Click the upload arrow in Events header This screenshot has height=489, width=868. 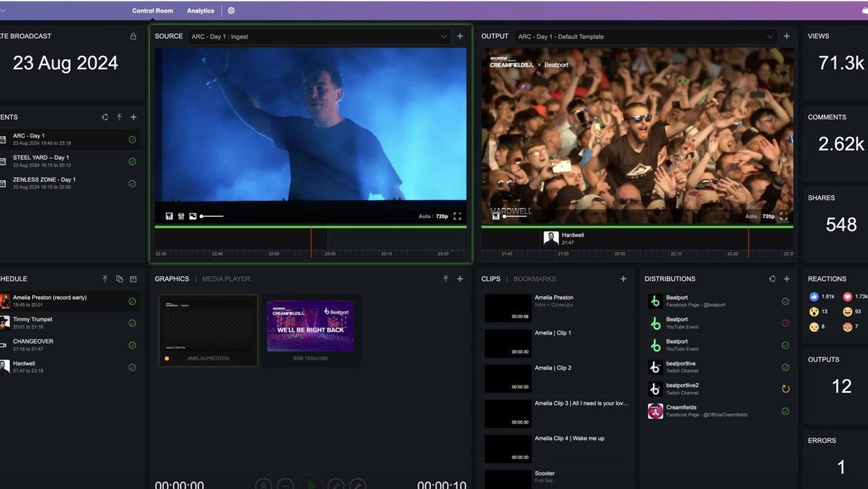point(119,117)
